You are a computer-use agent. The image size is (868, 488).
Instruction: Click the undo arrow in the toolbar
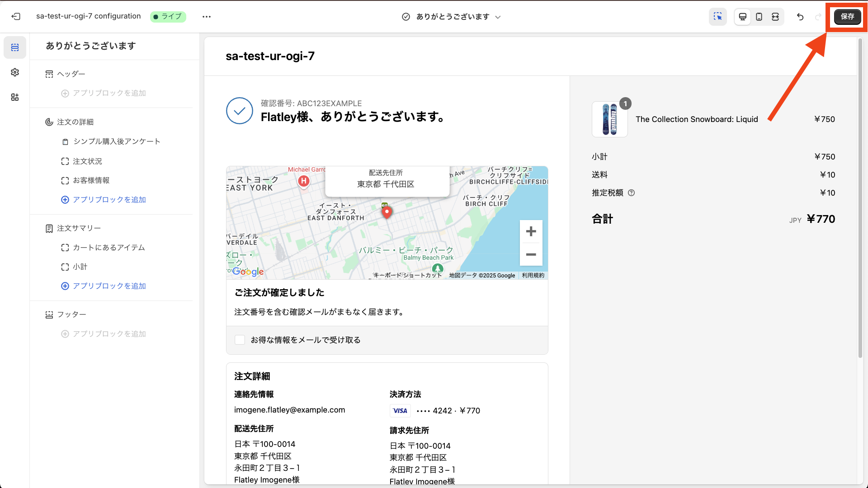click(x=801, y=17)
